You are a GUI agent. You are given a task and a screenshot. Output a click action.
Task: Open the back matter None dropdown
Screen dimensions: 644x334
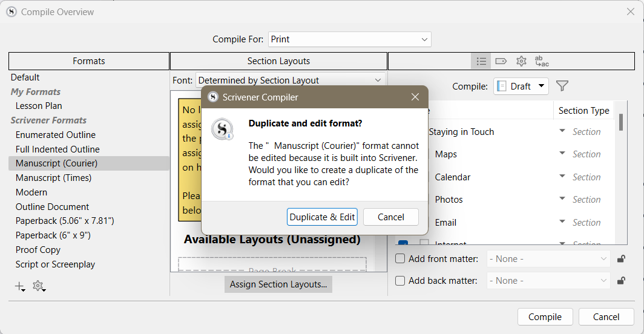[548, 281]
